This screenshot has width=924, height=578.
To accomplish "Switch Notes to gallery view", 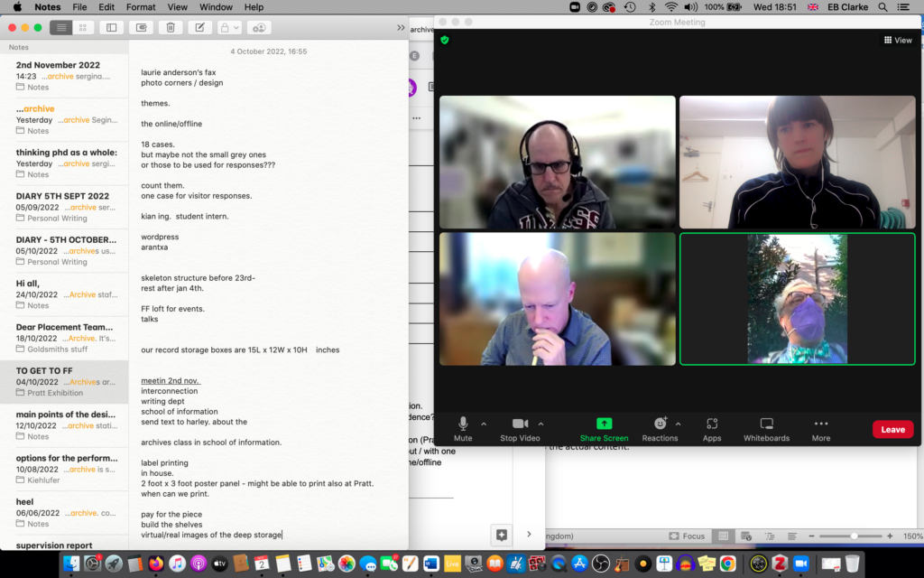I will click(83, 28).
